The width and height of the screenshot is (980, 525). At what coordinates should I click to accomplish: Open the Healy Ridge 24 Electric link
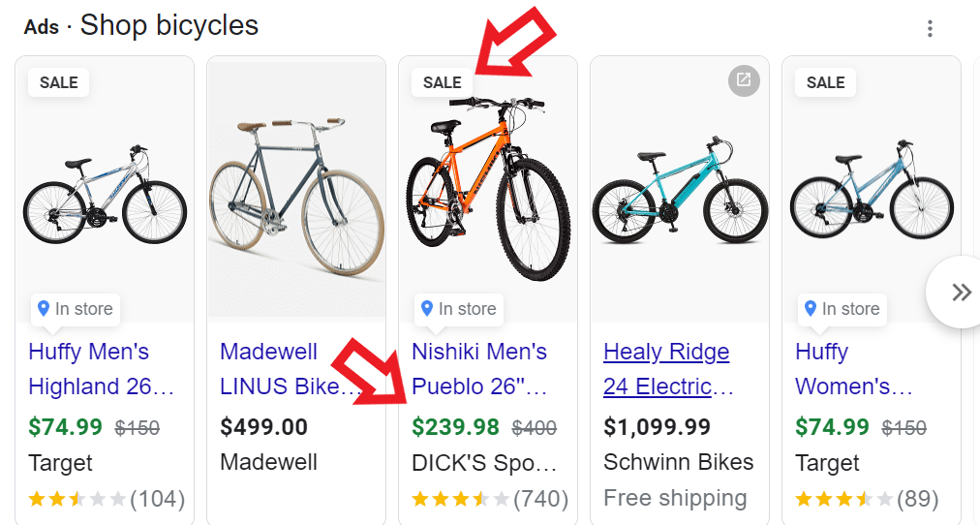(668, 369)
